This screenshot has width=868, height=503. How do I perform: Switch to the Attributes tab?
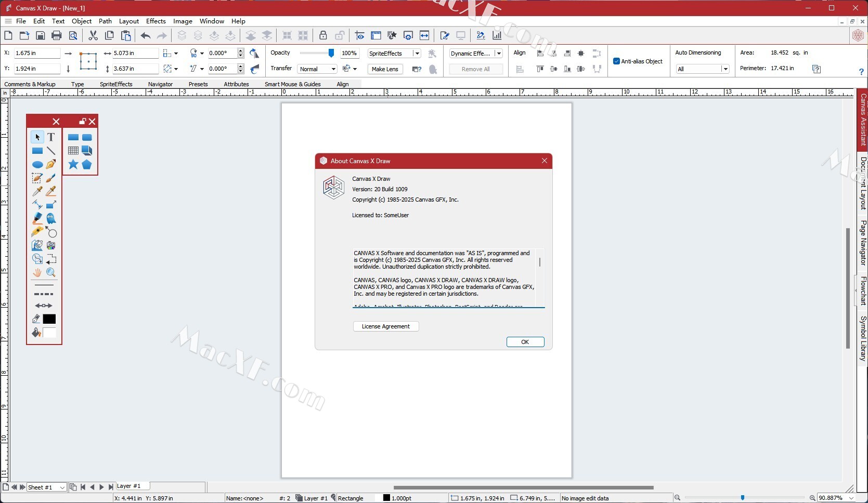coord(236,84)
